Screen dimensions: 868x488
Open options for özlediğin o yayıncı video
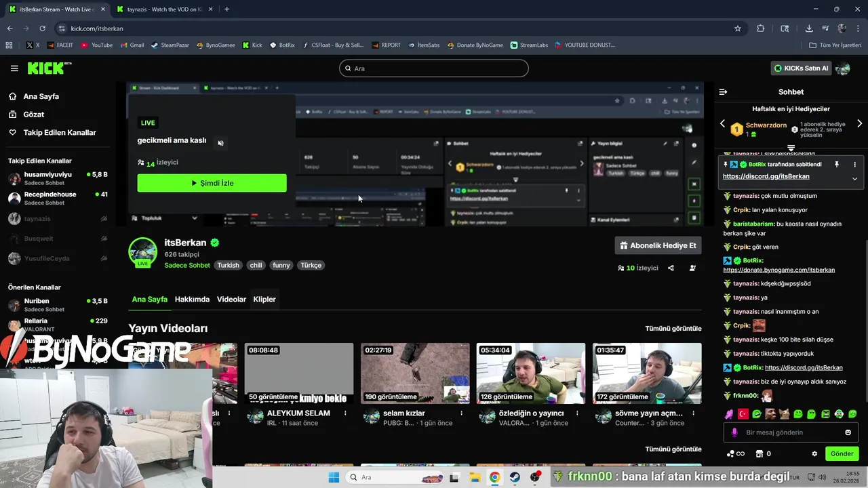578,413
